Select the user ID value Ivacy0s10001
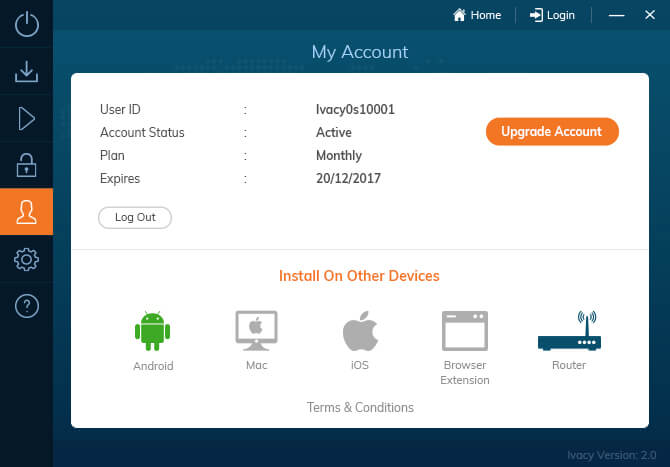This screenshot has height=467, width=670. [x=355, y=109]
